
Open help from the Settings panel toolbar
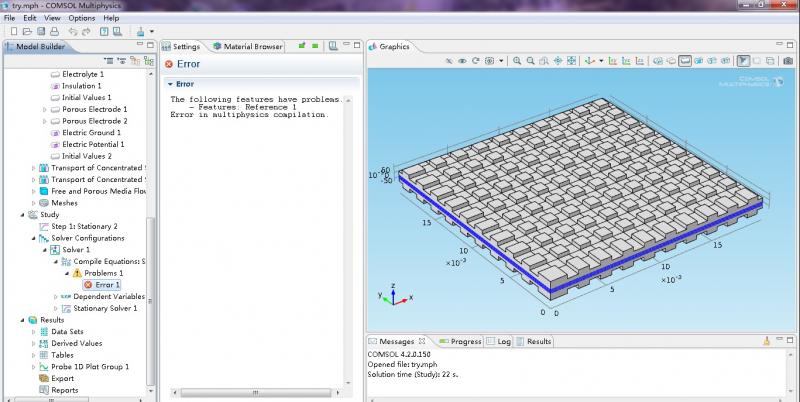333,46
